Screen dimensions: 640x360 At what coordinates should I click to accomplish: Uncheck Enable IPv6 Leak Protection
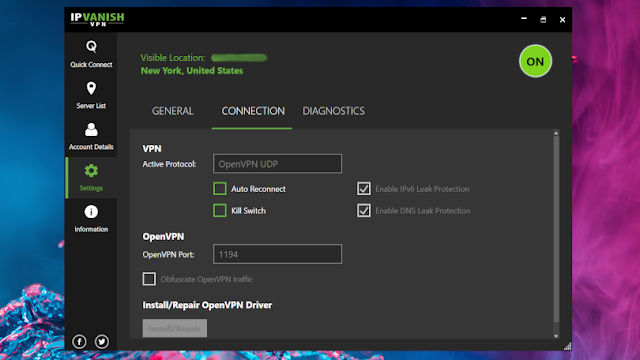[x=364, y=189]
